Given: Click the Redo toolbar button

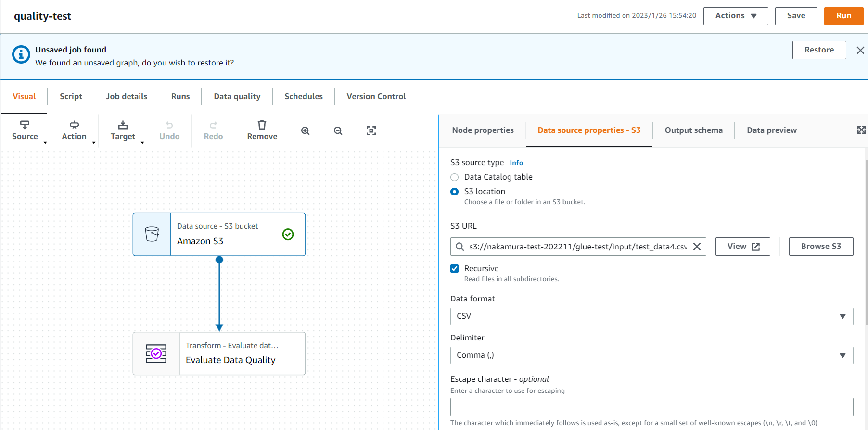Looking at the screenshot, I should coord(213,130).
